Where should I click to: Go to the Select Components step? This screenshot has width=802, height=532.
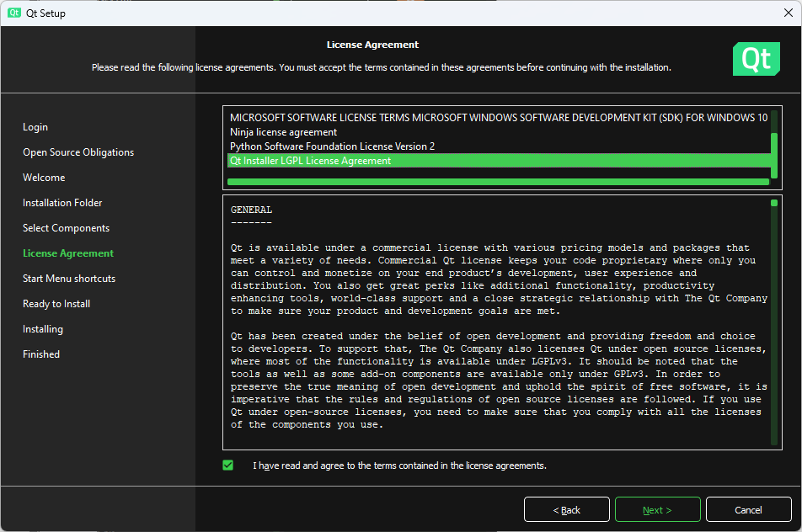(66, 228)
